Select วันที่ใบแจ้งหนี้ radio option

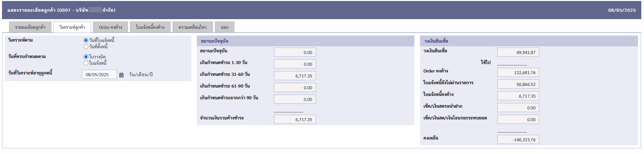(x=86, y=40)
